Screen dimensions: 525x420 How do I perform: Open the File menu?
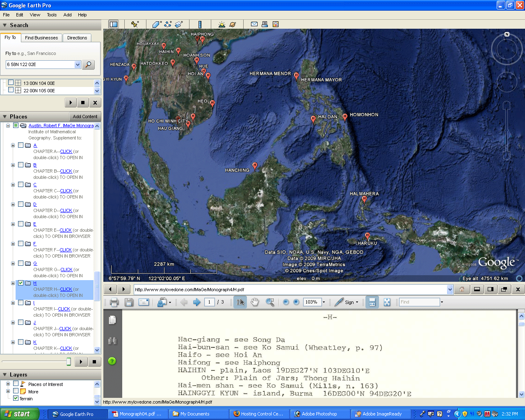(6, 15)
